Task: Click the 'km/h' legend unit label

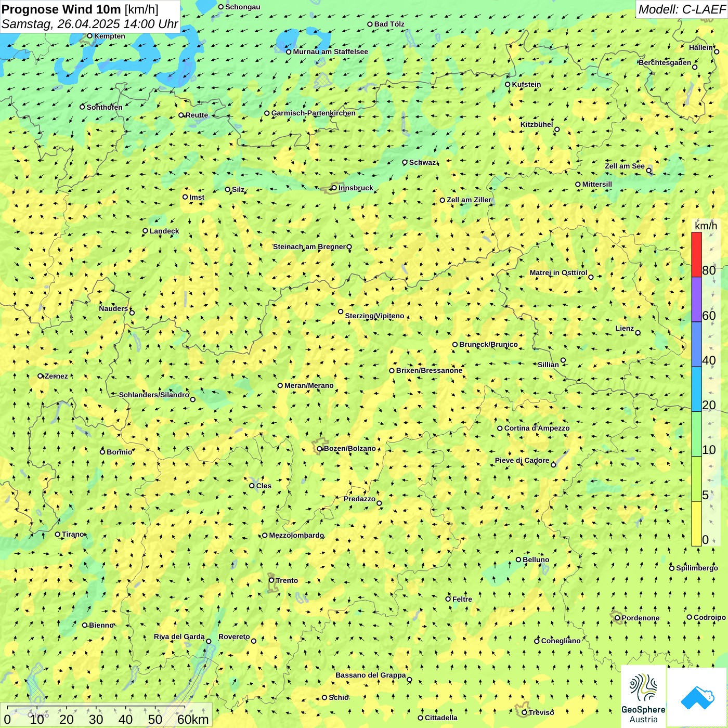Action: point(706,225)
